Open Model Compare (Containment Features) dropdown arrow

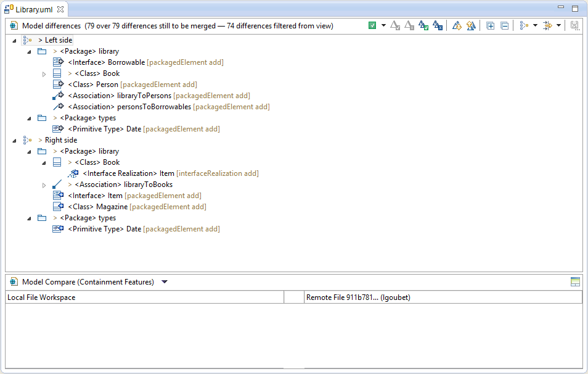click(164, 282)
